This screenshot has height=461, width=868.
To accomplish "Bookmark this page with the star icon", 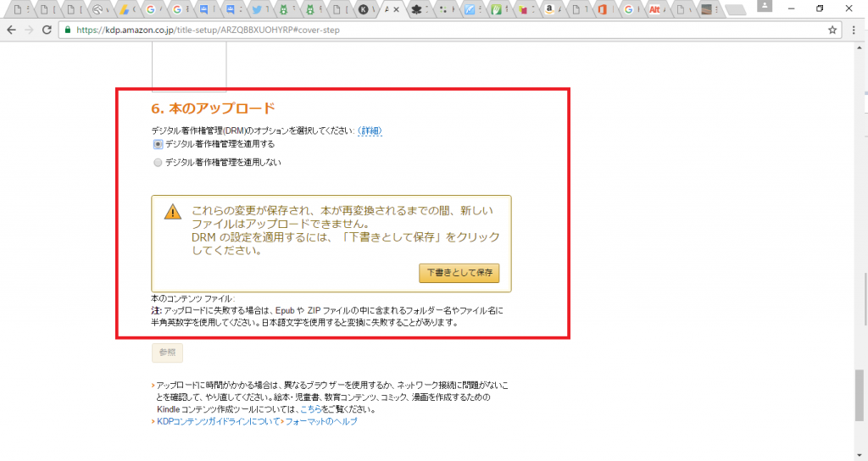I will coord(832,30).
